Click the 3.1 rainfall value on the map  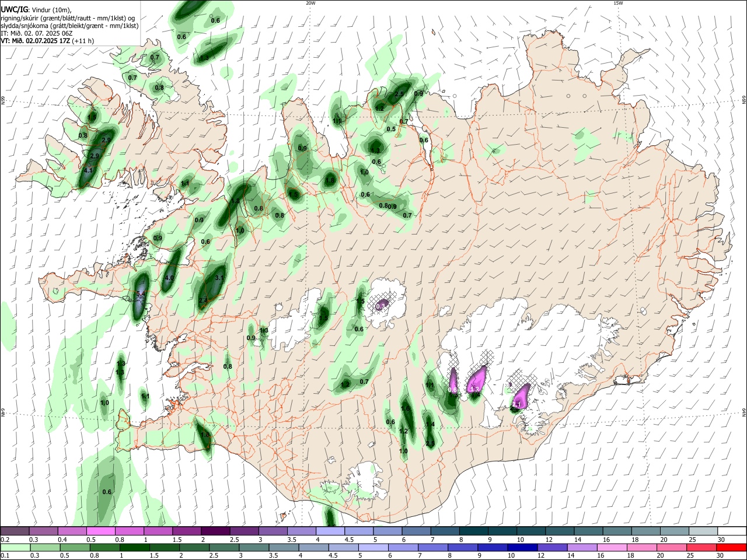[x=220, y=278]
